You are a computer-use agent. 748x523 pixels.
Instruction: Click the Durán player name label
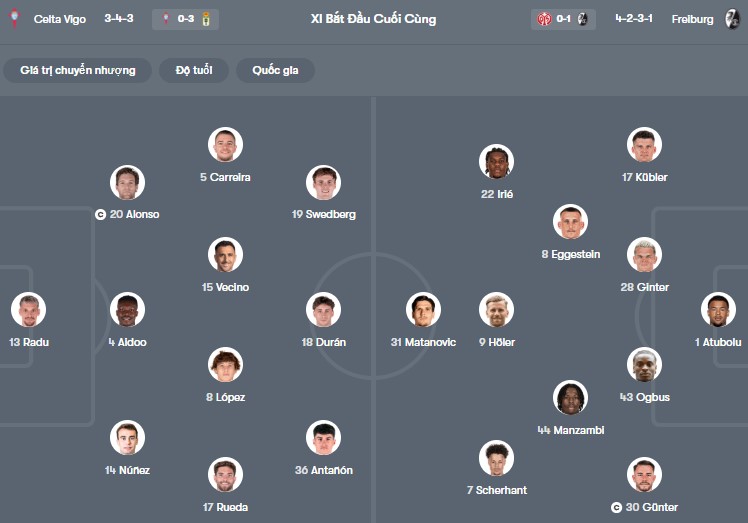pyautogui.click(x=324, y=342)
